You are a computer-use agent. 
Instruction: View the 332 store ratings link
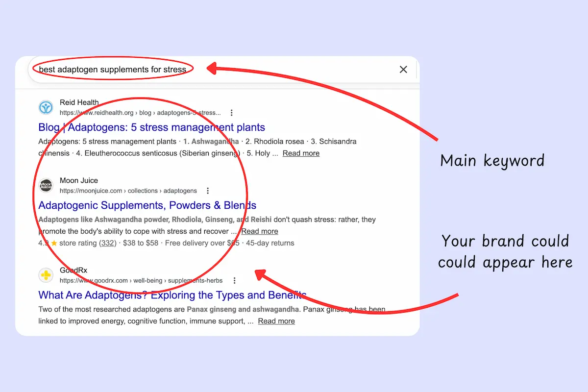click(107, 243)
